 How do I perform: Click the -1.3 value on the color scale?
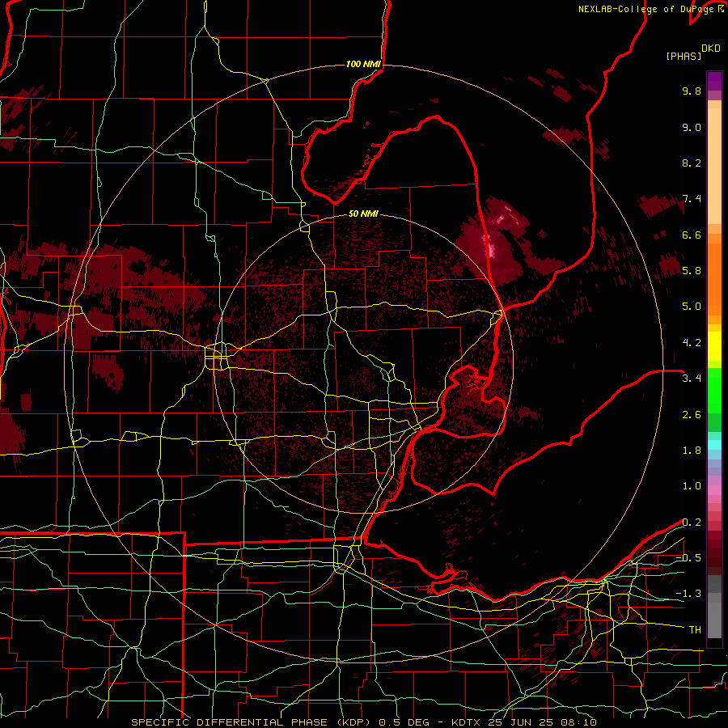click(688, 594)
